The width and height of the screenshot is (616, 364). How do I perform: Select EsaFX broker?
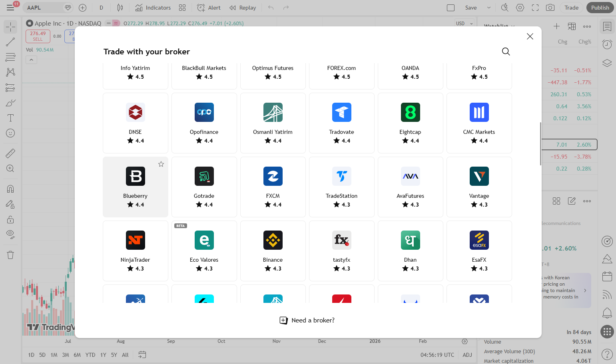point(479,251)
